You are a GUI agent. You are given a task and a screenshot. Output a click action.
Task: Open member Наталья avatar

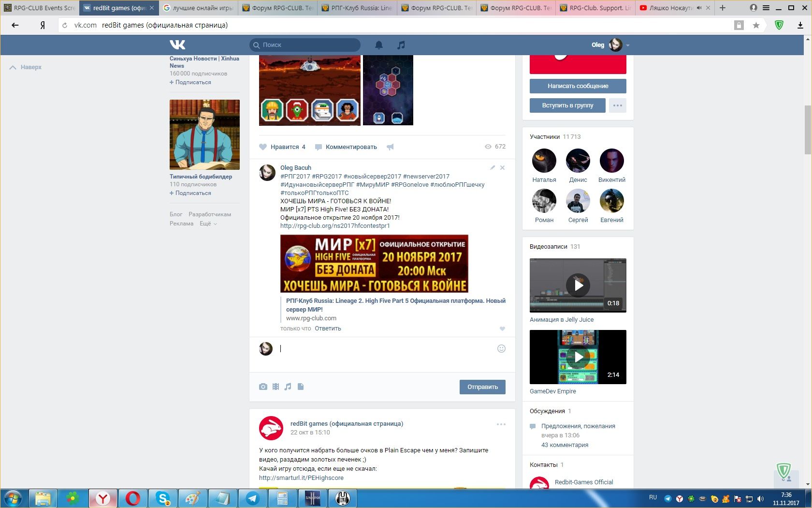coord(544,161)
